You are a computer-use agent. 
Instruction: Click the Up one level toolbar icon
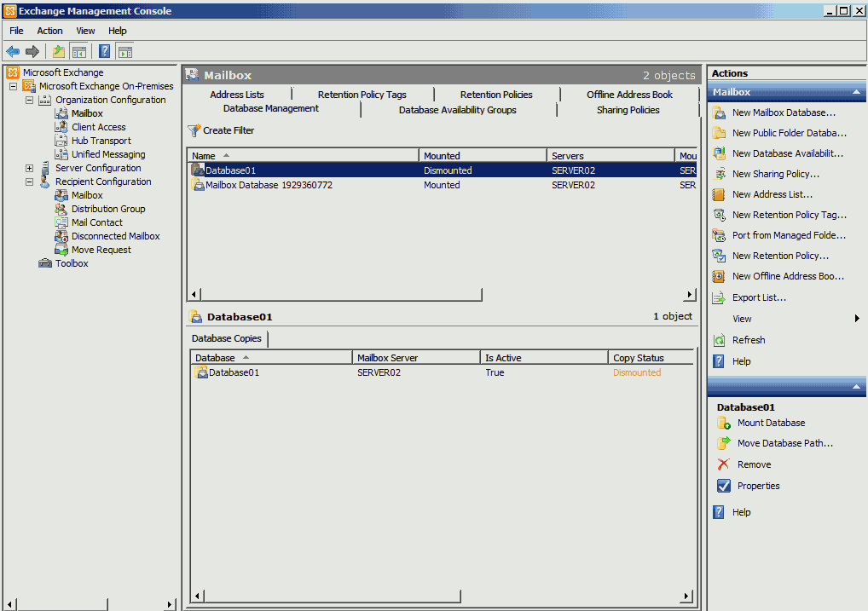(59, 51)
